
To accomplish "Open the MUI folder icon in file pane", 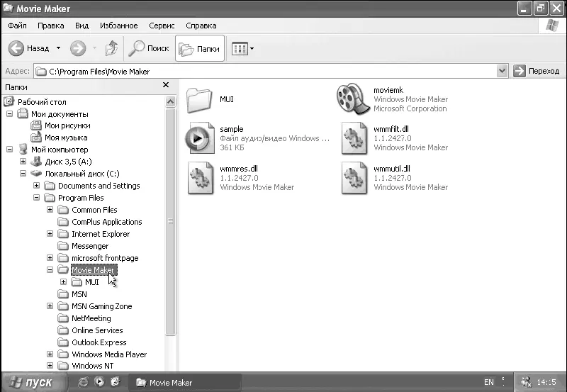I will point(199,99).
